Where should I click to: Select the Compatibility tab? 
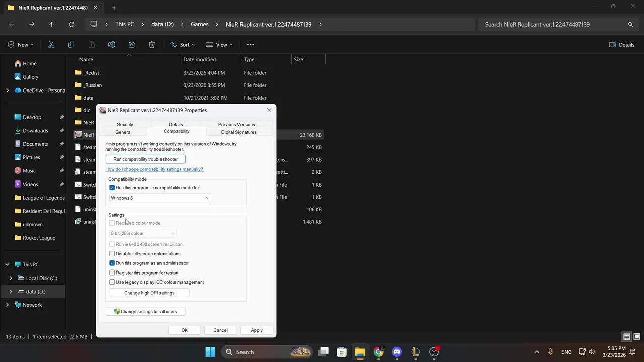(177, 131)
